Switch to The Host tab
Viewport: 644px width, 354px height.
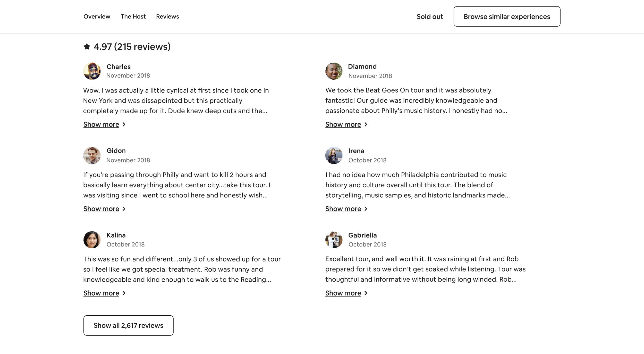point(133,16)
